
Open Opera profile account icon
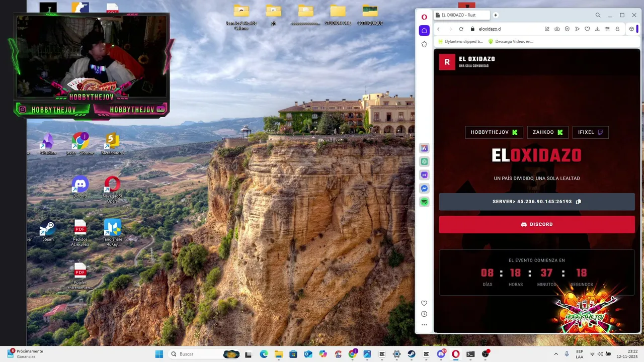click(617, 29)
